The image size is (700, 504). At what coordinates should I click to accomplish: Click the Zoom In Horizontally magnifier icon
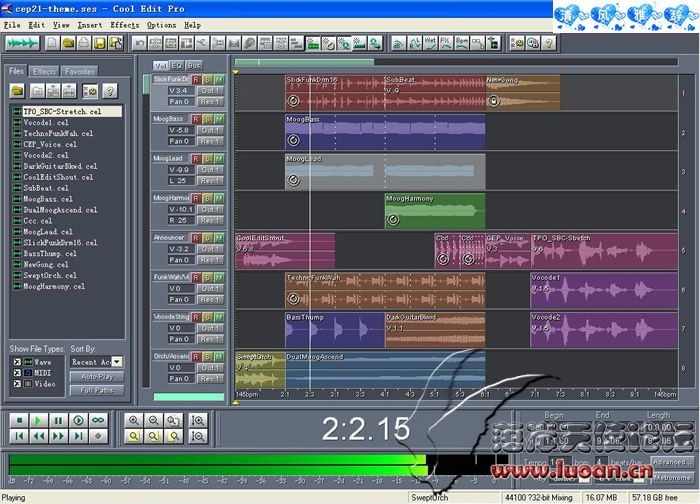[133, 420]
